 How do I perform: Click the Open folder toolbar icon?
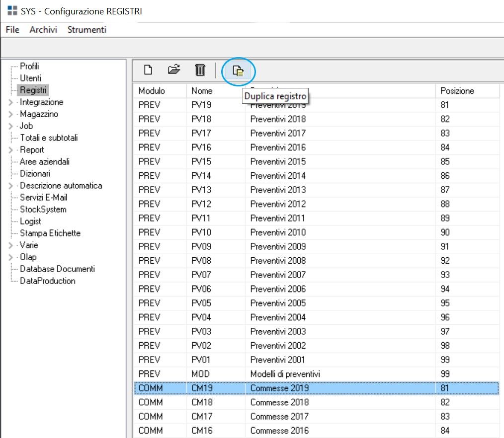click(174, 70)
